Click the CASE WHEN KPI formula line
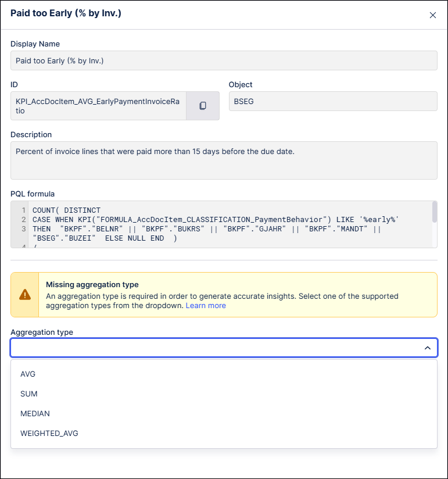448x479 pixels. pyautogui.click(x=216, y=219)
